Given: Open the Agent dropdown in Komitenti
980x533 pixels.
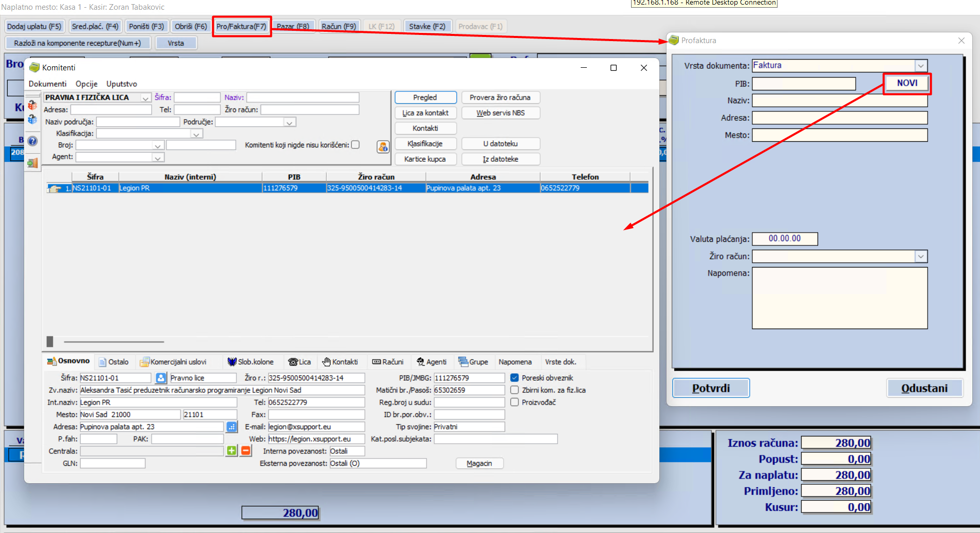Looking at the screenshot, I should (158, 157).
